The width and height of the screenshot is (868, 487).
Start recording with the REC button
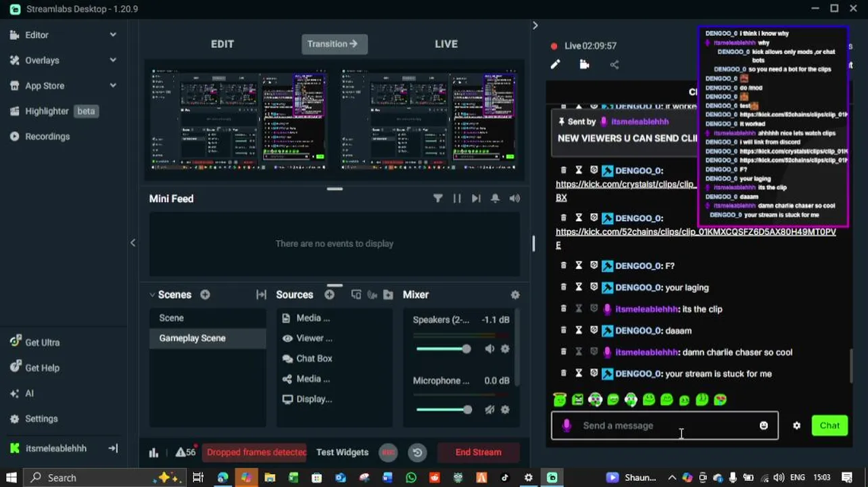(x=388, y=453)
